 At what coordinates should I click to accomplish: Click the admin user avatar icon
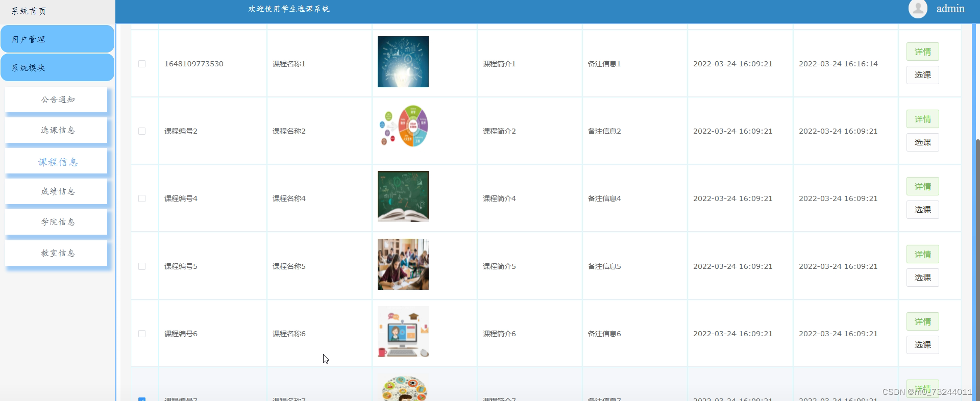pos(918,9)
